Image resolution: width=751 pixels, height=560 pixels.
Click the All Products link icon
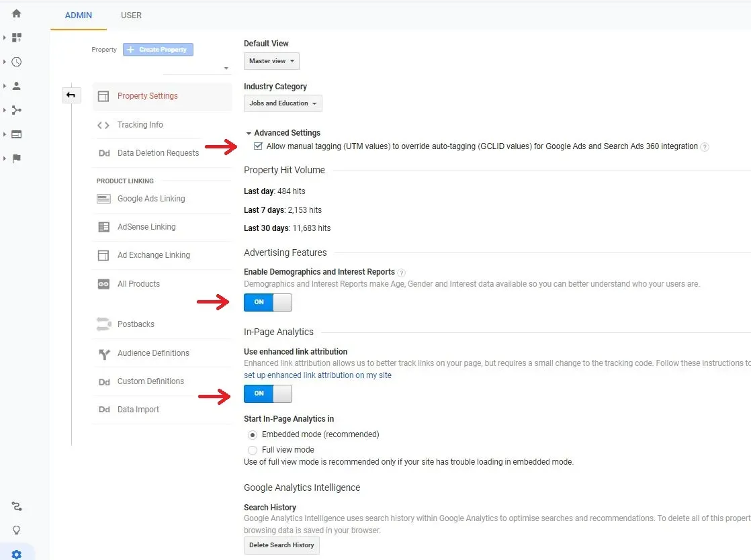point(103,284)
